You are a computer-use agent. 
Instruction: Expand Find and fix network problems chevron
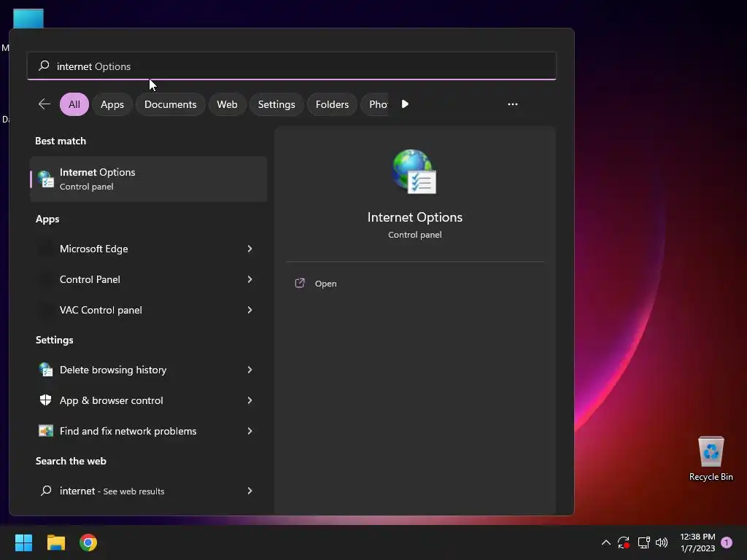(x=249, y=431)
